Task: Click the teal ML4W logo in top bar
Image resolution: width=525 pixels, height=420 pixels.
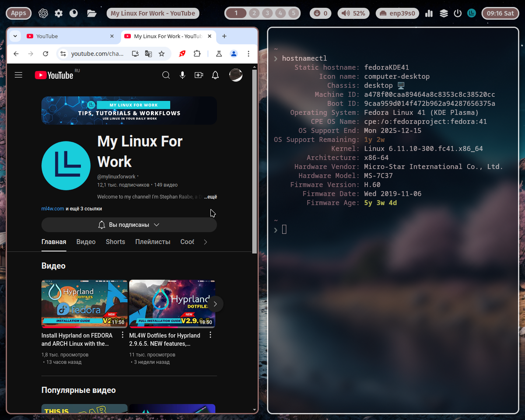Action: 472,13
